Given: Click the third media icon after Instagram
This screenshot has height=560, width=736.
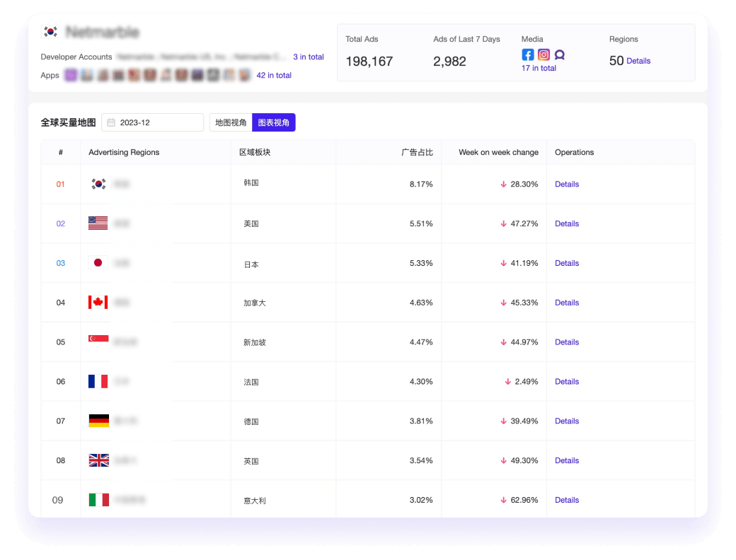Looking at the screenshot, I should click(559, 54).
